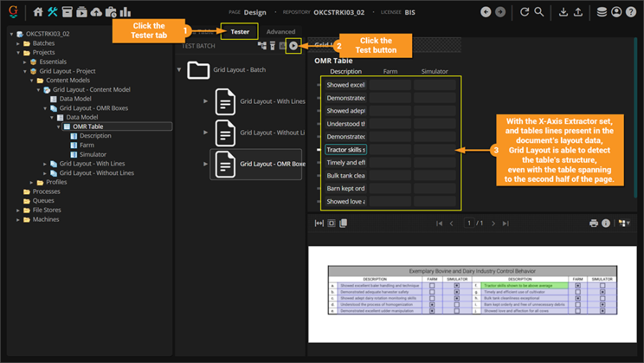Click the Test play button
The image size is (644, 363).
click(x=293, y=46)
